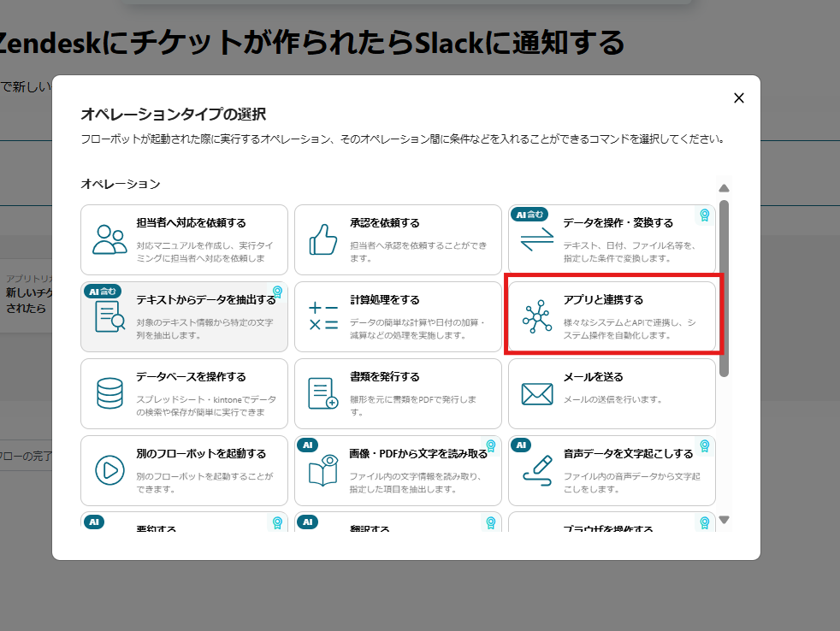The height and width of the screenshot is (631, 840).
Task: Click the オペレーション section heading
Action: point(121,184)
